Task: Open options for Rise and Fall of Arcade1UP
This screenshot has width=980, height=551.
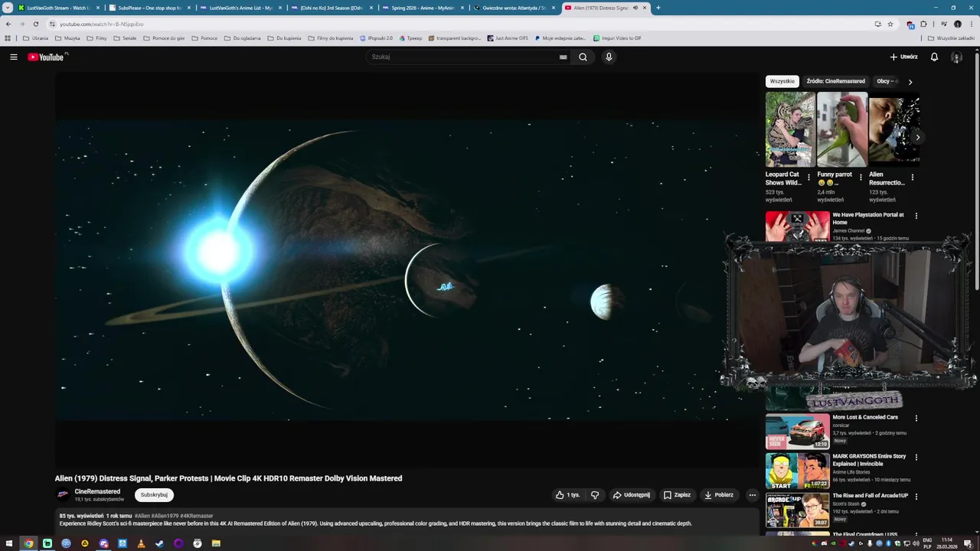Action: point(916,497)
